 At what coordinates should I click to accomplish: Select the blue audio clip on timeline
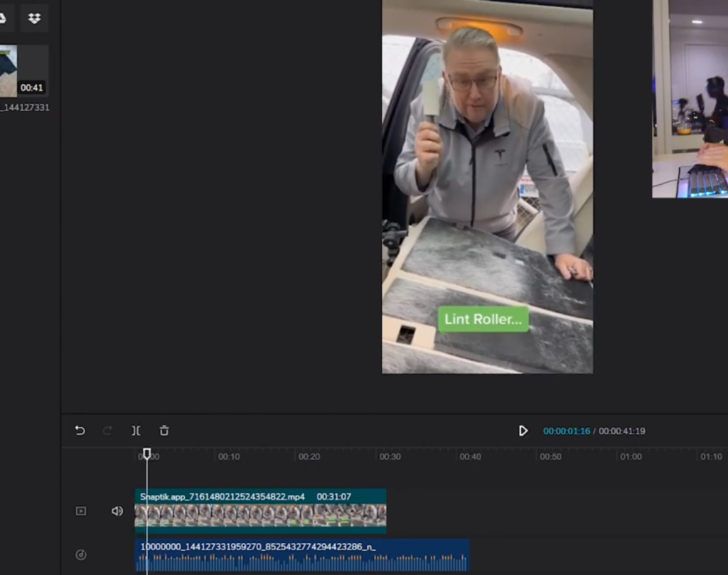301,555
